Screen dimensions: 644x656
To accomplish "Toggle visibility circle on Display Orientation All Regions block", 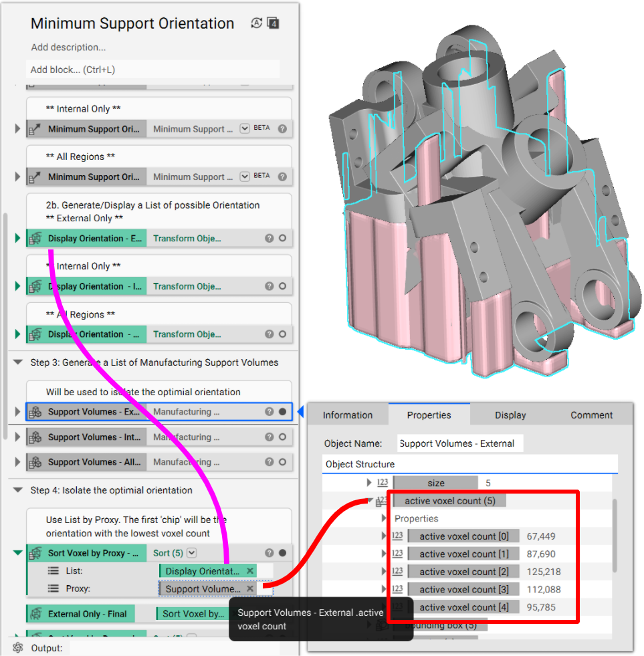I will [x=282, y=334].
